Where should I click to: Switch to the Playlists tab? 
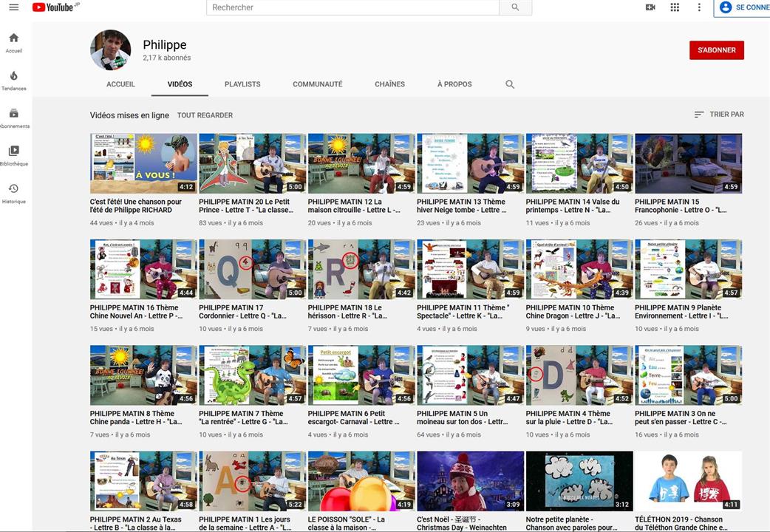pyautogui.click(x=242, y=84)
